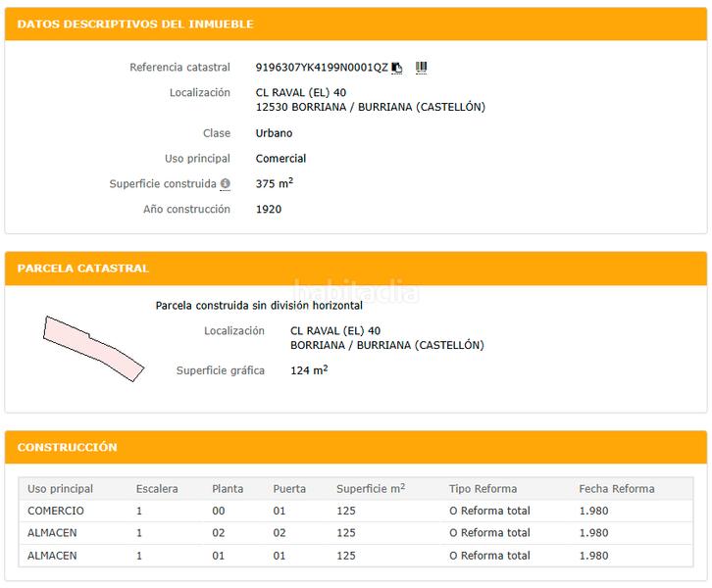
Task: Click the Escalera column header
Action: (157, 488)
